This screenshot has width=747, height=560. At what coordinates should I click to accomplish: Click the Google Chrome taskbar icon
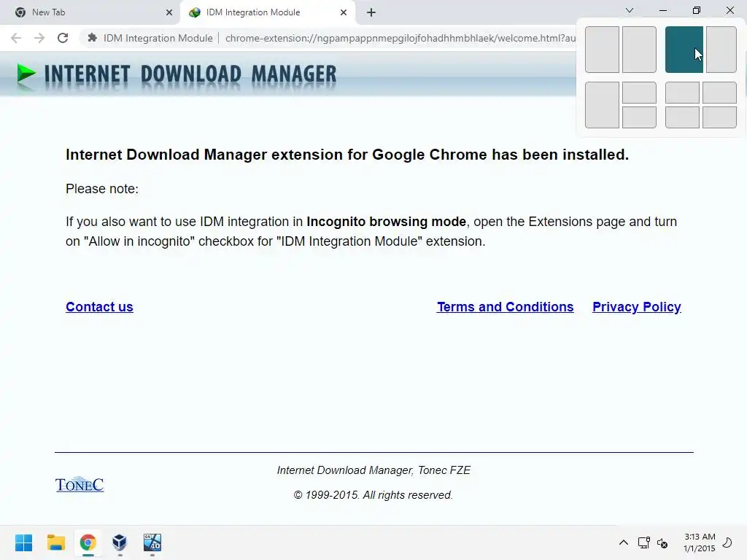[88, 542]
